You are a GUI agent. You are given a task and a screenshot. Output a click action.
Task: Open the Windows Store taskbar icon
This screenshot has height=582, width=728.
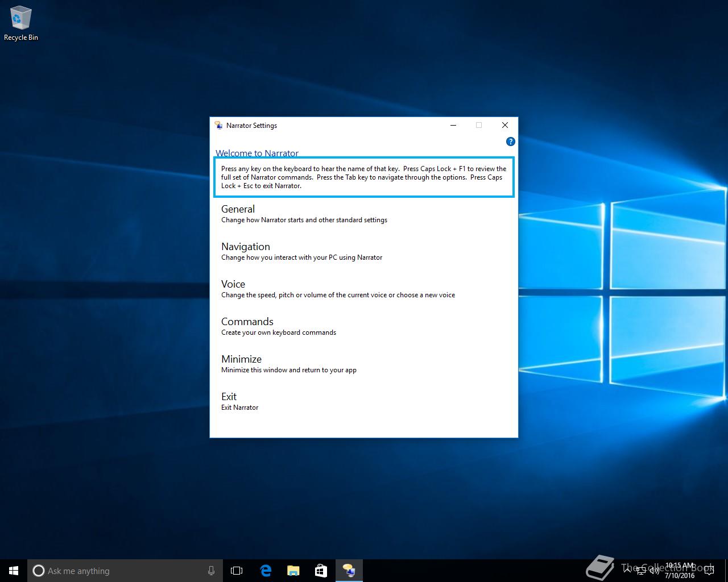coord(321,571)
